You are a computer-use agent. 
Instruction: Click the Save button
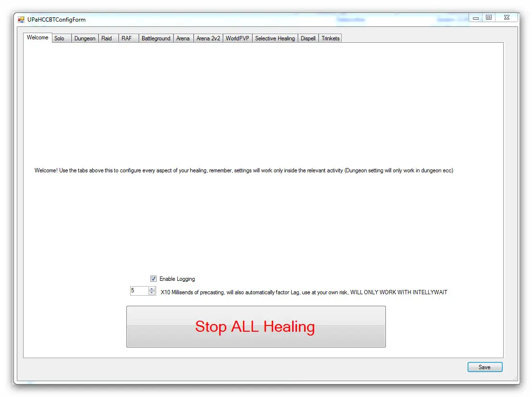(x=484, y=367)
